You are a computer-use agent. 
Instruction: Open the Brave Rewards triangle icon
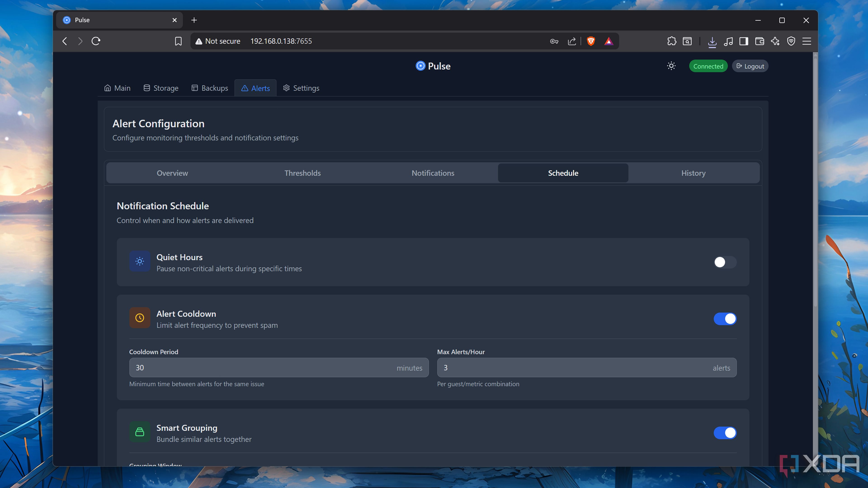609,41
